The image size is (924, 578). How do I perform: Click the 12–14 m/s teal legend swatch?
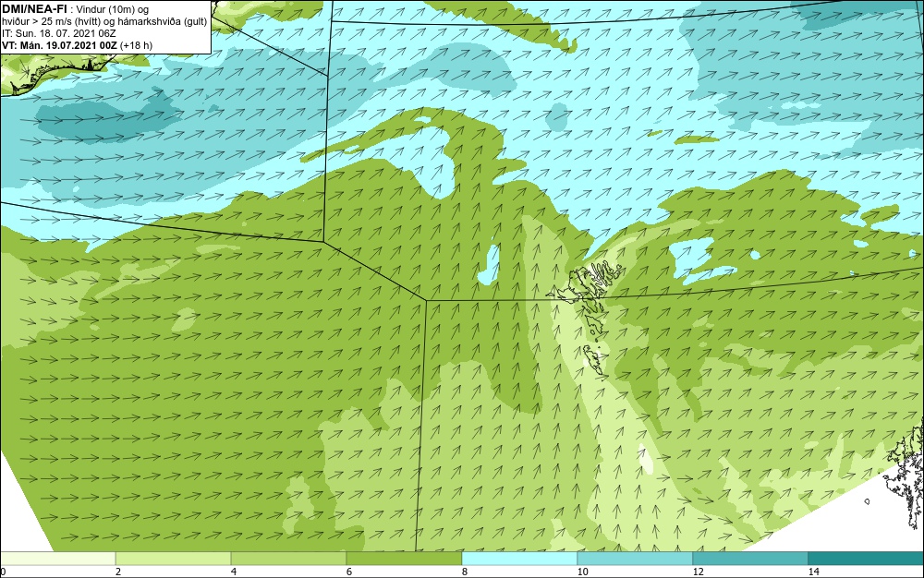tap(750, 559)
